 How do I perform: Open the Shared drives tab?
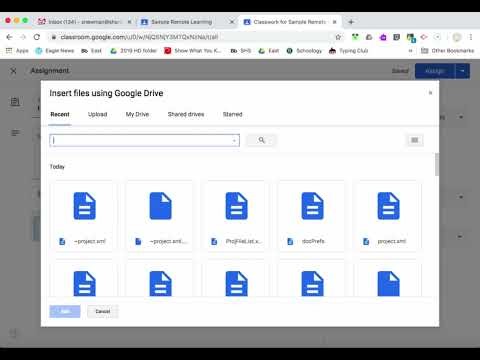click(186, 114)
